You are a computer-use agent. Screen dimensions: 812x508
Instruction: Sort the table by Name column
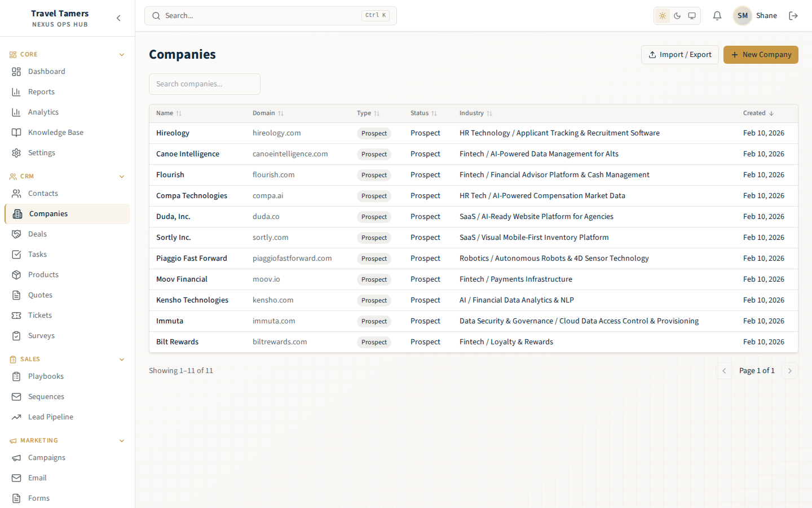[x=168, y=113]
